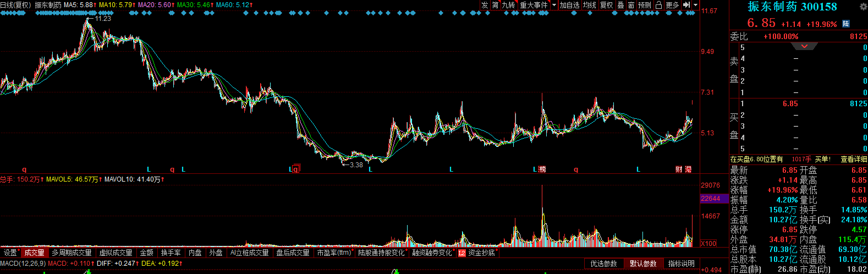Click the MACD(12,26,9) indicator label
Image resolution: width=868 pixels, height=274 pixels.
click(x=22, y=264)
